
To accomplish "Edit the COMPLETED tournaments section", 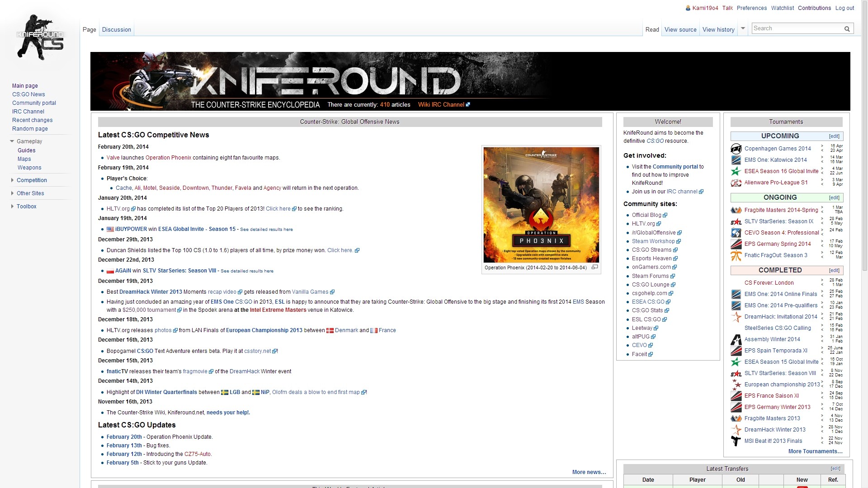I will [834, 271].
